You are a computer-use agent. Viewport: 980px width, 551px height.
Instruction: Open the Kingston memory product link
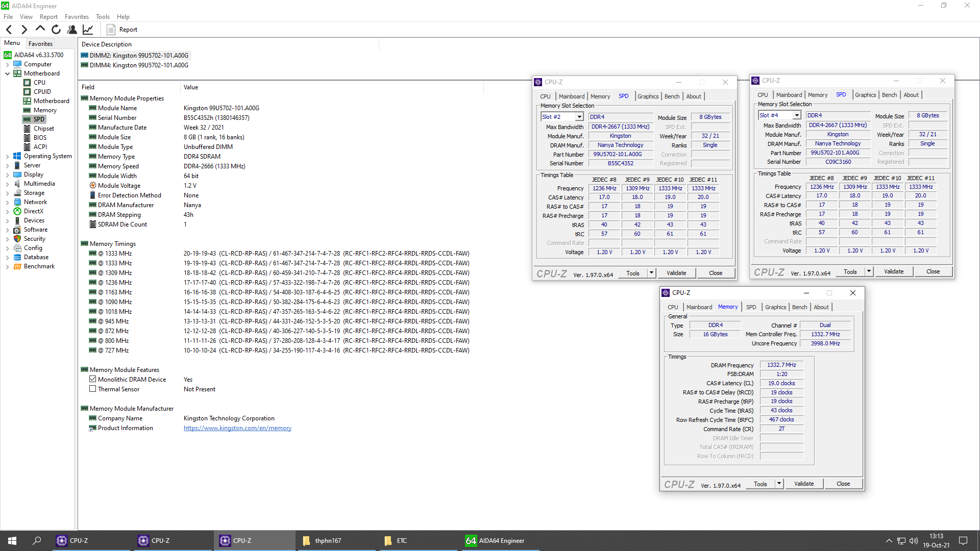[x=237, y=428]
